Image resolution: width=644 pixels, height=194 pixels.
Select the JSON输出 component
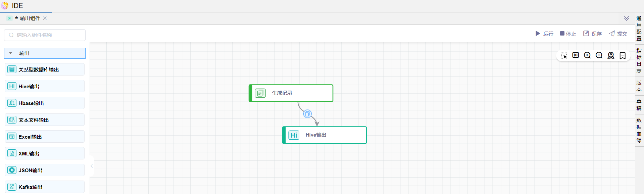coord(45,170)
